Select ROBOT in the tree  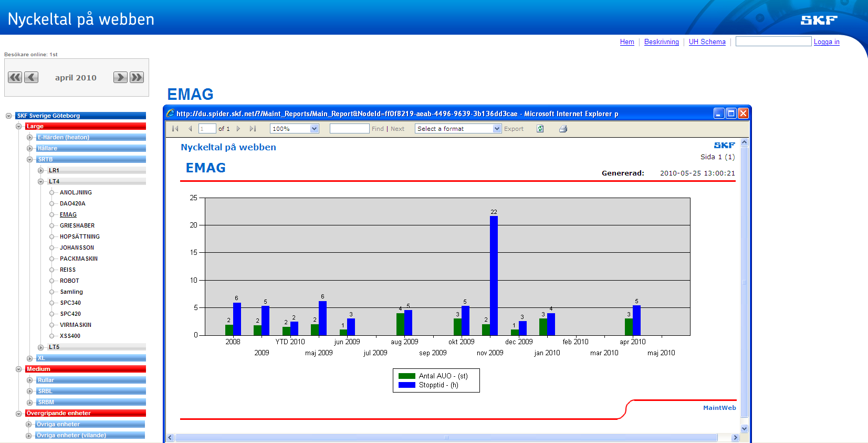[x=69, y=281]
